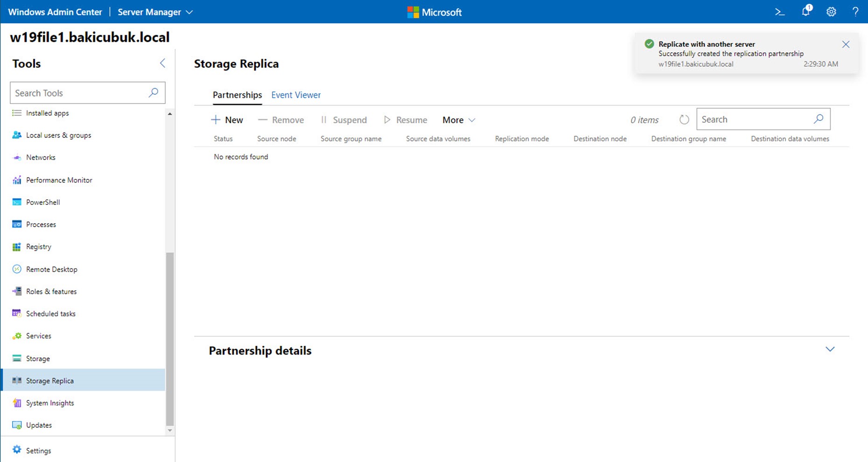Click the Services gears icon
Screen dimensions: 868x462
(x=17, y=336)
